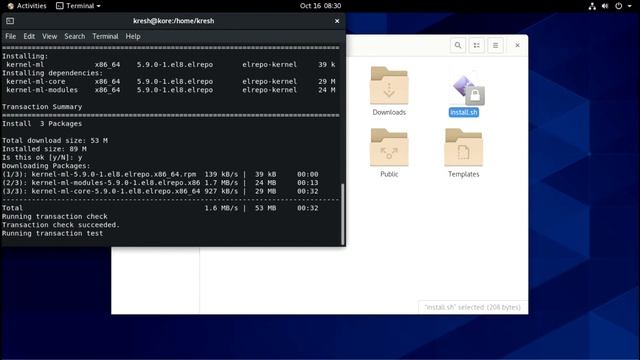Viewport: 640px width, 360px height.
Task: Open the hamburger menu in Files window
Action: pos(496,45)
